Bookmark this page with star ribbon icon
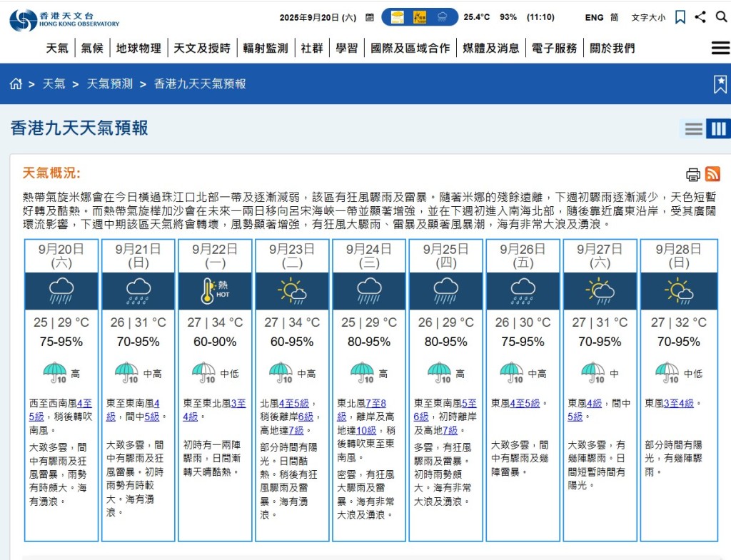 720,84
